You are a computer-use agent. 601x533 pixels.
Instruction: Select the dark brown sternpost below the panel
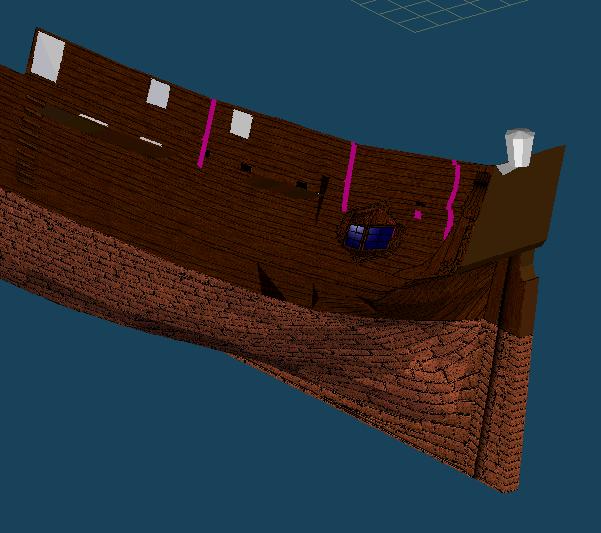pos(520,295)
